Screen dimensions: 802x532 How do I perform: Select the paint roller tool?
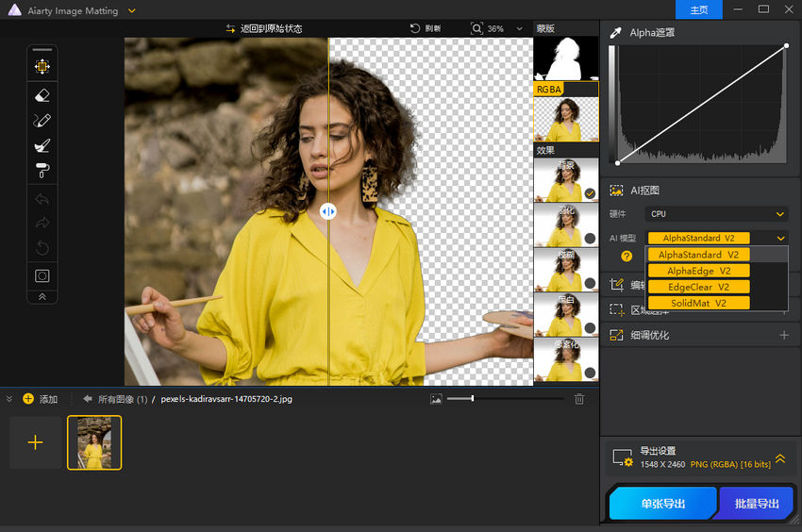[42, 171]
